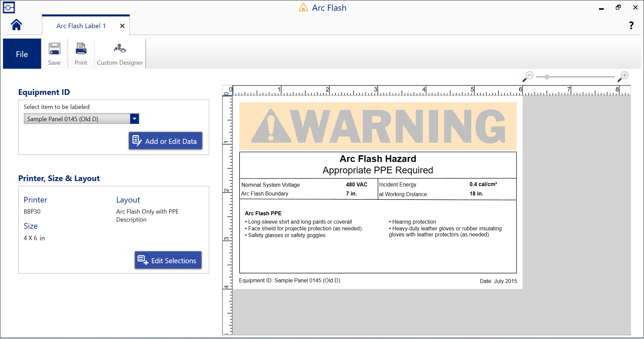Restore down the application window
Viewport: 644px width, 339px height.
[618, 7]
